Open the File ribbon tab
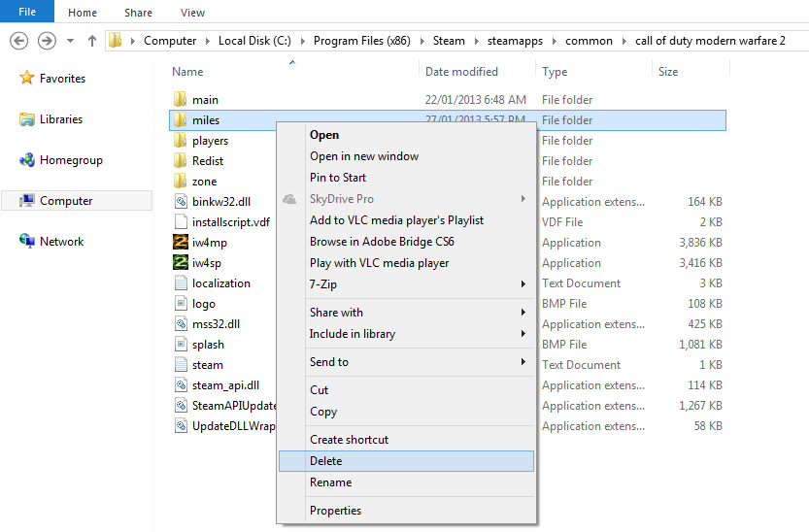Image resolution: width=809 pixels, height=532 pixels. point(27,12)
